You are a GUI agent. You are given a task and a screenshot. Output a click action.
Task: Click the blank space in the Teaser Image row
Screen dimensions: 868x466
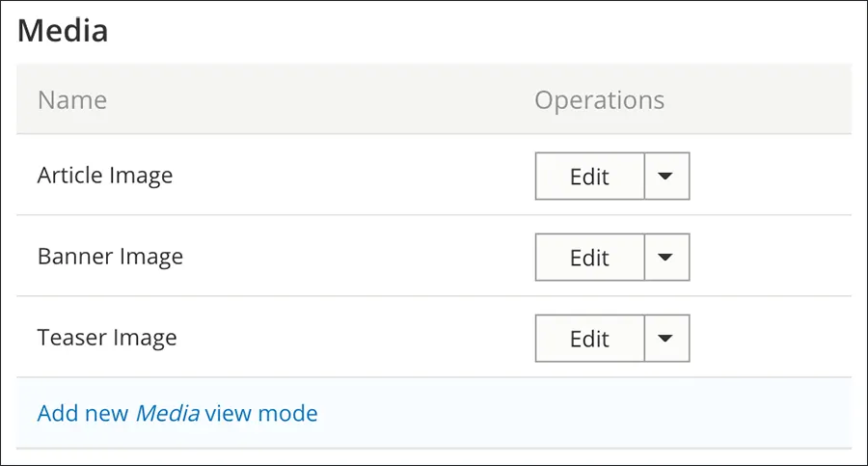click(357, 338)
